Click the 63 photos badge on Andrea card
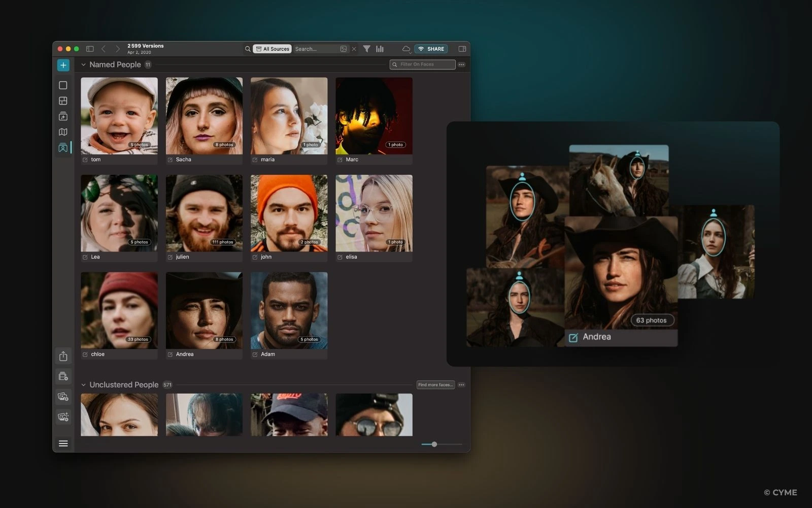812x508 pixels. pyautogui.click(x=652, y=321)
